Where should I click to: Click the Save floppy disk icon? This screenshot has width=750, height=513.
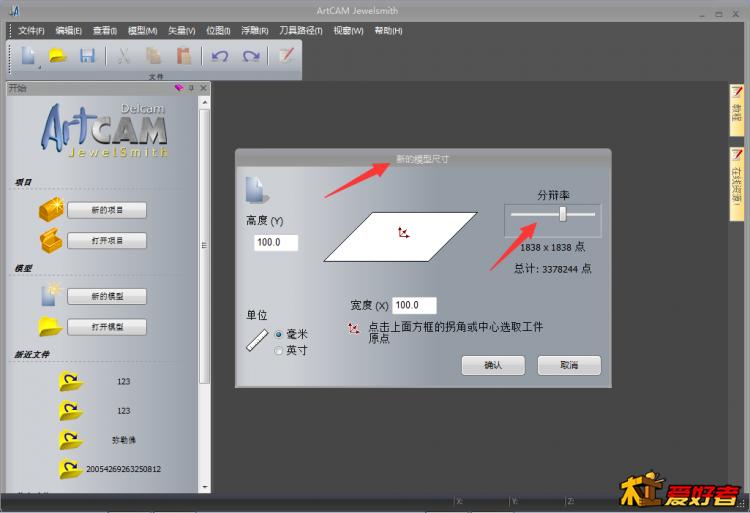[x=88, y=56]
